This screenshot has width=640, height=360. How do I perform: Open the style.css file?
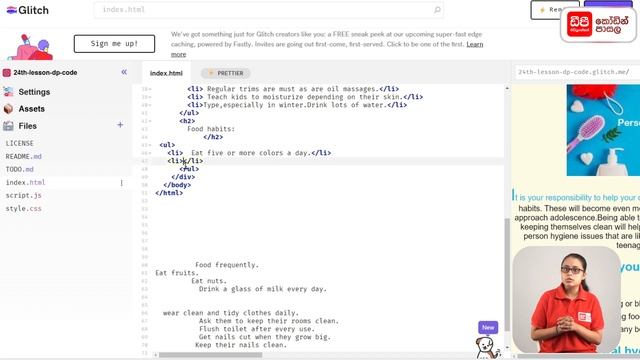23,209
